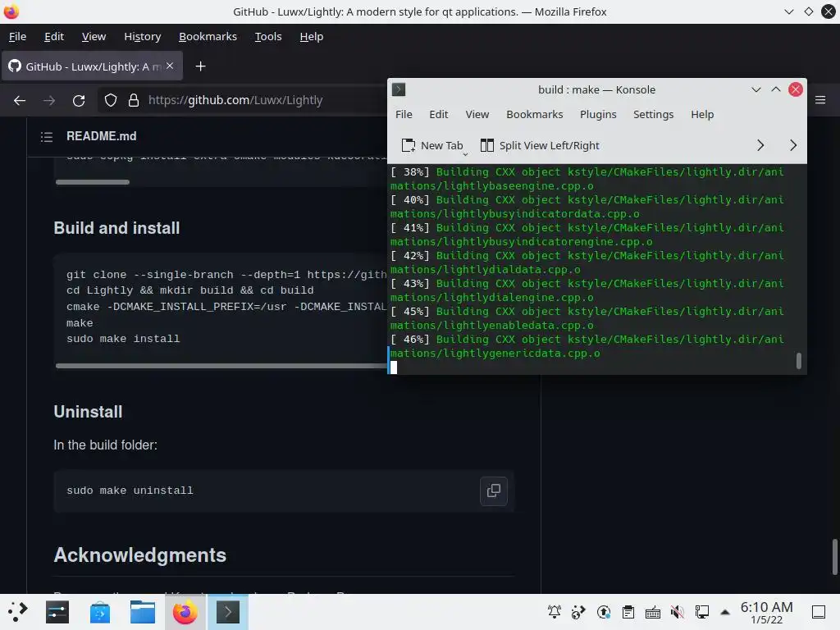This screenshot has width=840, height=630.
Task: Click the upper code block horizontal scrollbar
Action: coord(93,182)
